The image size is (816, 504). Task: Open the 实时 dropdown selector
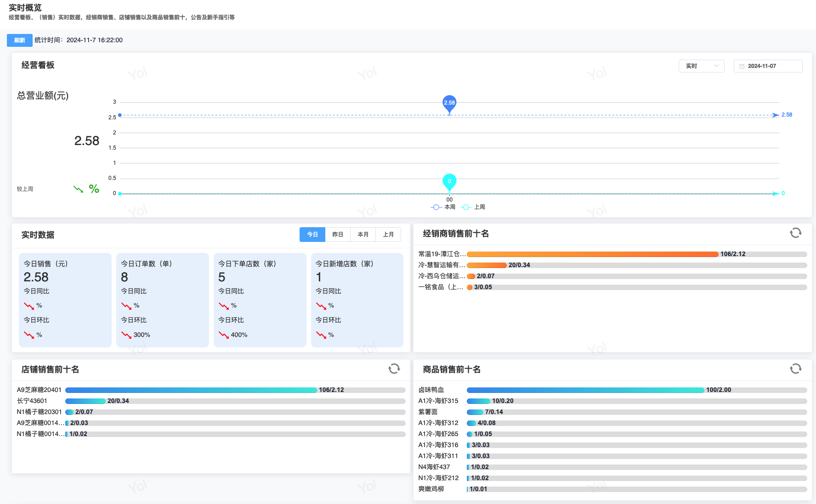(x=701, y=66)
